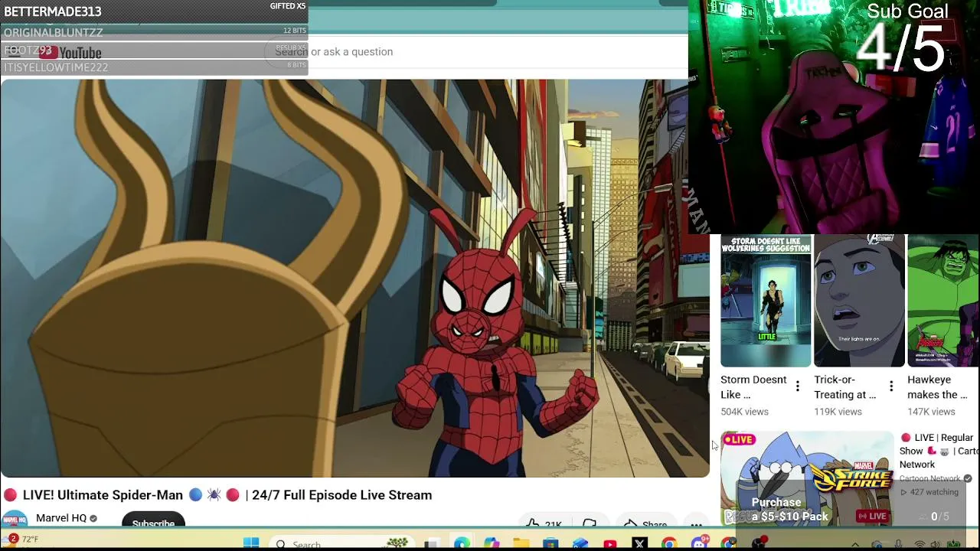980x551 pixels.
Task: Click the Ultimate Spider-Man video player
Action: point(355,279)
